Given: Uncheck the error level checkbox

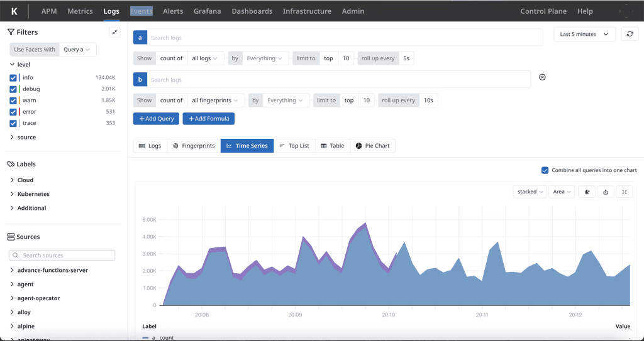Looking at the screenshot, I should (13, 112).
